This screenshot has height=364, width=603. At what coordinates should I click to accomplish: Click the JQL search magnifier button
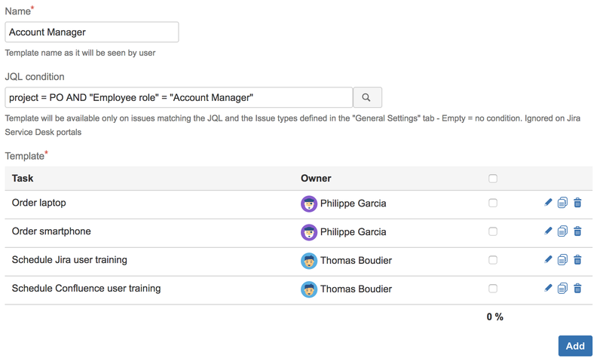coord(367,97)
